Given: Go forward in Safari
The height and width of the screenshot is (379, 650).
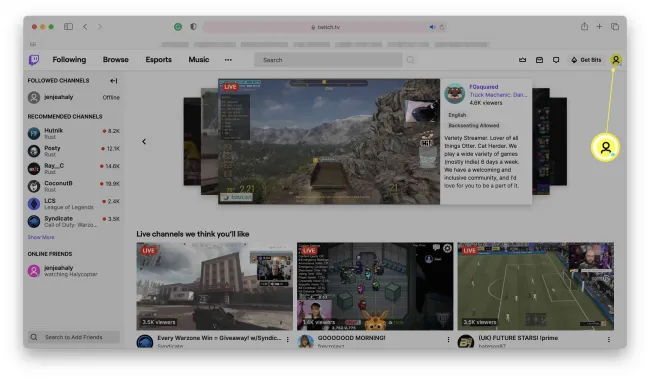Looking at the screenshot, I should pyautogui.click(x=99, y=27).
